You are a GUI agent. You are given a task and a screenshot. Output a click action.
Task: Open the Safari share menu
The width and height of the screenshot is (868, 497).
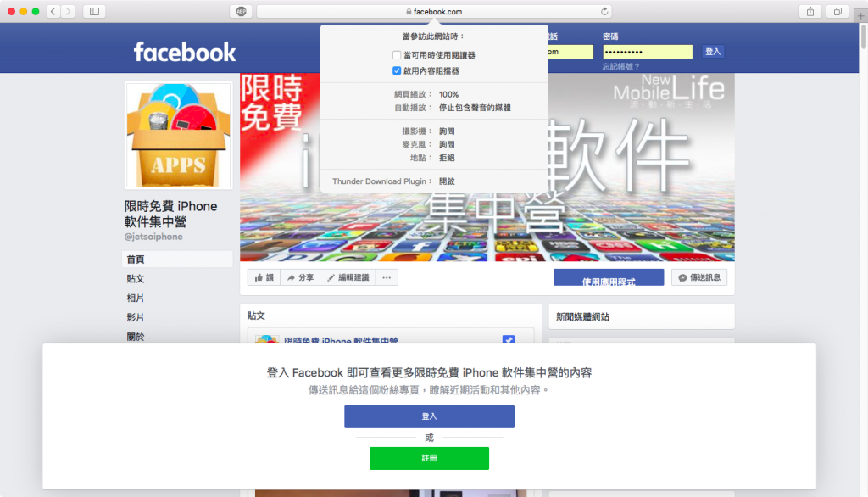pos(810,11)
